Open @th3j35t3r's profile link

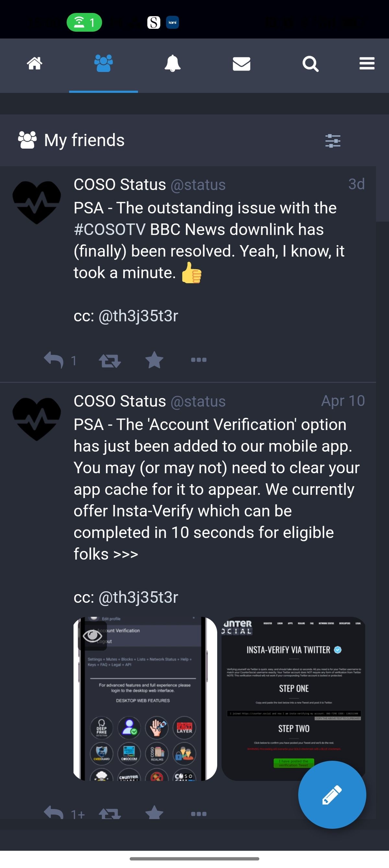pos(139,316)
